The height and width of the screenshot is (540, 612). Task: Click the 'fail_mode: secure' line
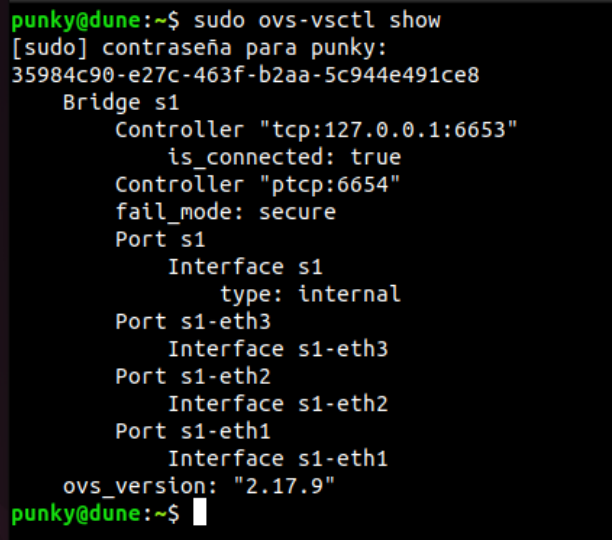click(225, 212)
